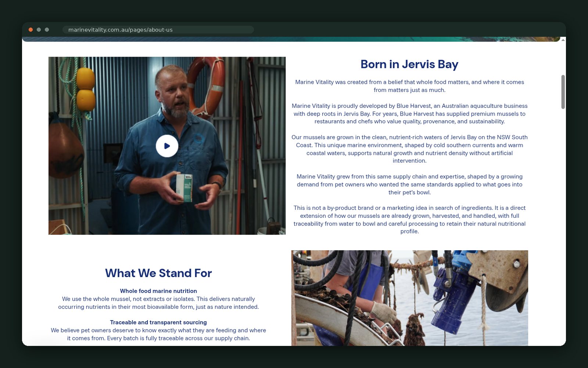Screen dimensions: 588x368
Task: Click the scroll-up arrow on the scrollbar
Action: click(563, 40)
